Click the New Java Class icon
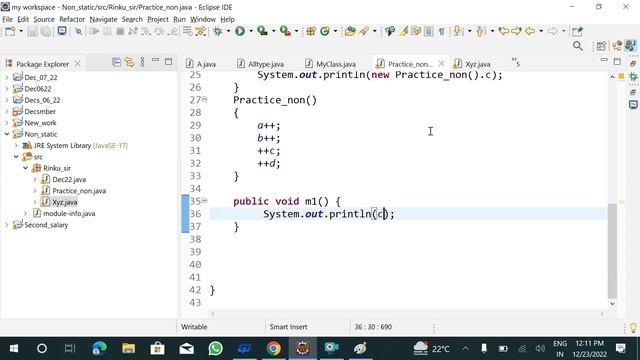The width and height of the screenshot is (640, 360). pos(325,31)
